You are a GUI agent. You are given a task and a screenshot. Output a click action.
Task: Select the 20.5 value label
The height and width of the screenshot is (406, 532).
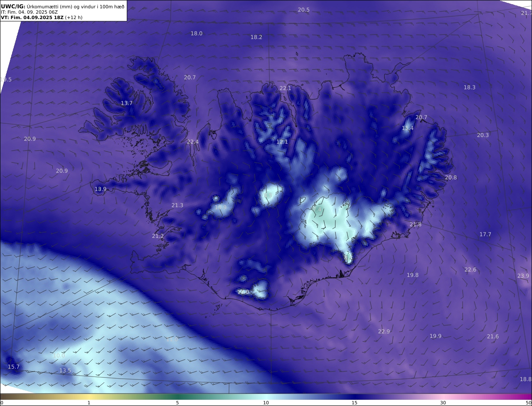point(304,10)
